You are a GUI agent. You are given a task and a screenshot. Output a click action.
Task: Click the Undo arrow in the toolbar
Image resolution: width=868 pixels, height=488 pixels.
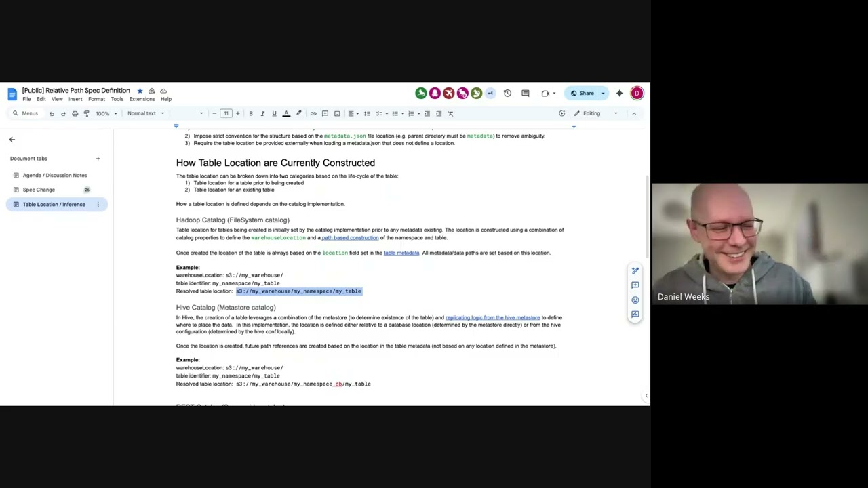point(52,114)
